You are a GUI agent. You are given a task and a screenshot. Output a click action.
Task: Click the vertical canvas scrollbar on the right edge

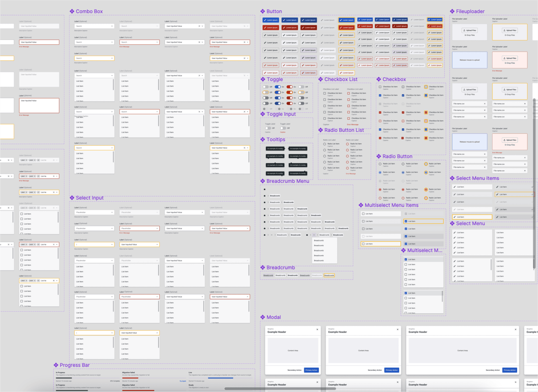tap(535, 184)
